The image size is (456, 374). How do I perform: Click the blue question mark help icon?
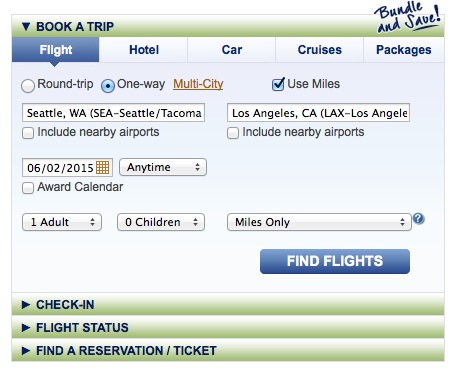[x=418, y=219]
